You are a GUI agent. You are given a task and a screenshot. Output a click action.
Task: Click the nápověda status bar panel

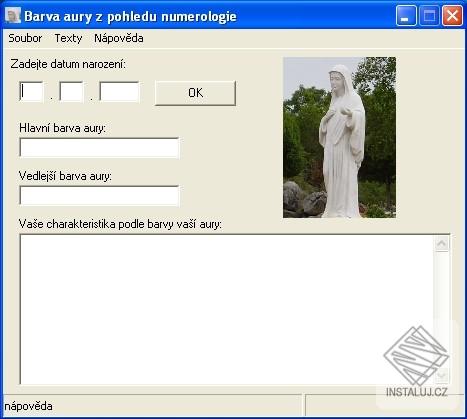coord(153,406)
